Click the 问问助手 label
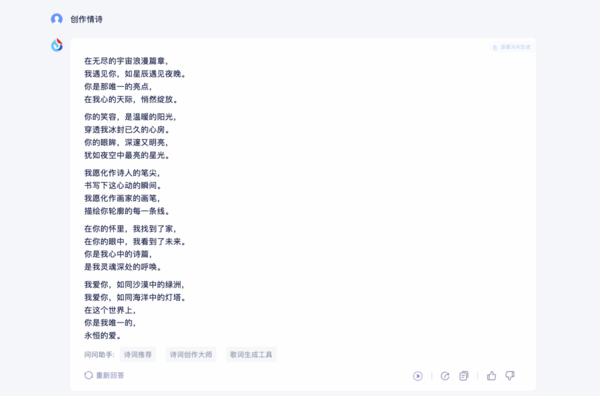The height and width of the screenshot is (396, 600). [x=99, y=355]
